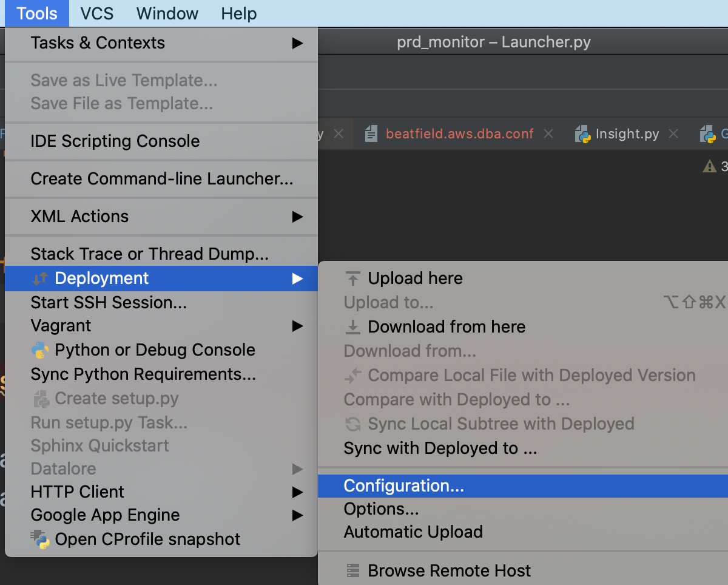The width and height of the screenshot is (728, 585).
Task: Open the Google App Engine submenu
Action: pos(161,515)
